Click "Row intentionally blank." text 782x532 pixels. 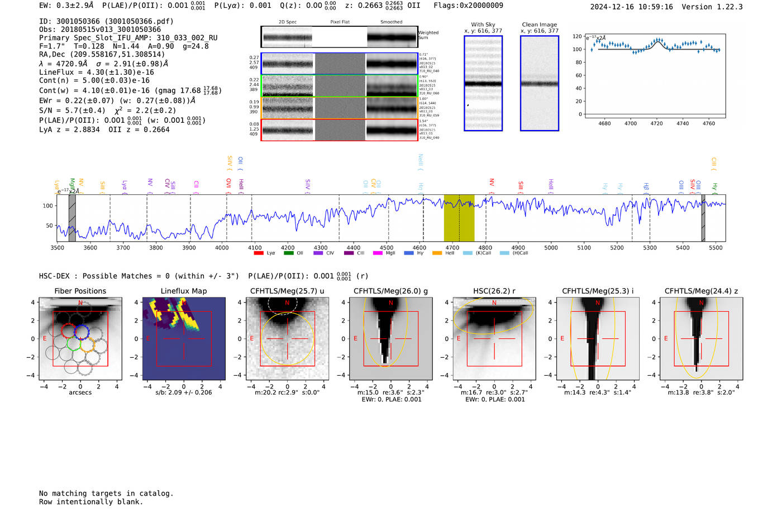[91, 502]
